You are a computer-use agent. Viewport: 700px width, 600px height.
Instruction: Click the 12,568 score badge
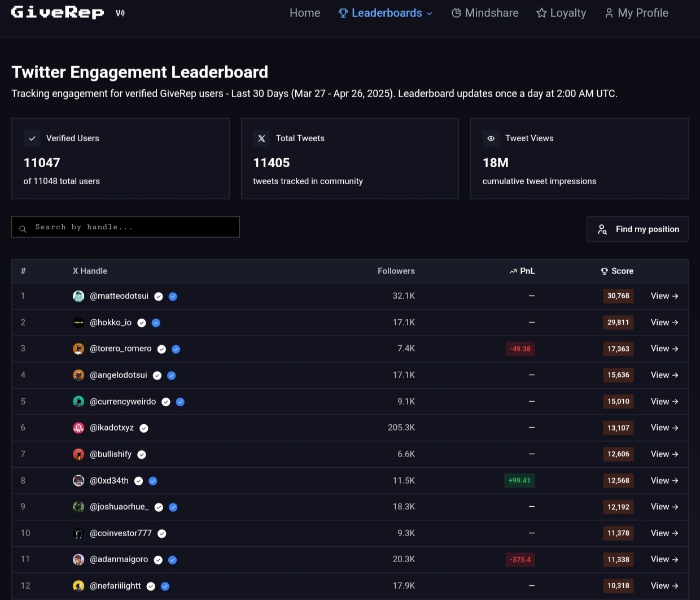(618, 481)
